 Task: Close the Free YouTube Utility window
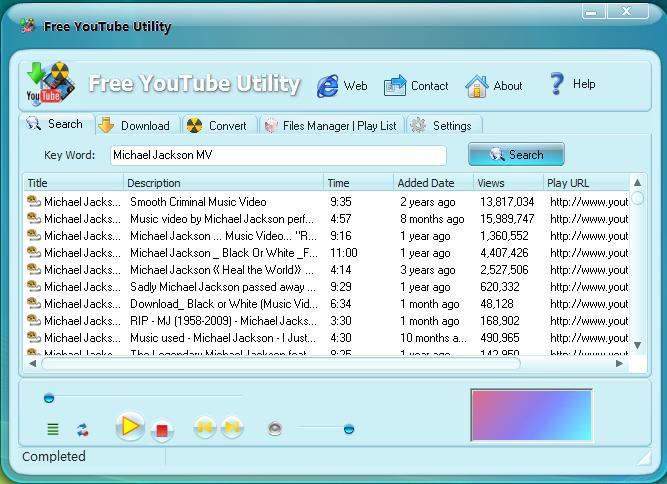click(627, 11)
